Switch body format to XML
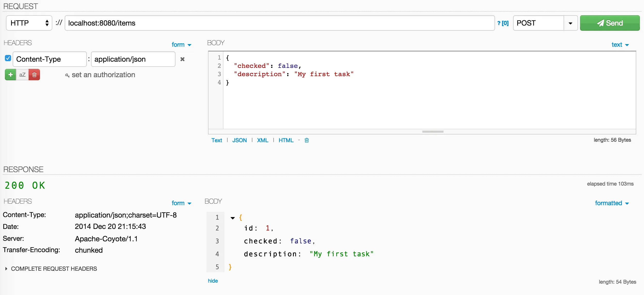This screenshot has width=644, height=295. tap(263, 140)
